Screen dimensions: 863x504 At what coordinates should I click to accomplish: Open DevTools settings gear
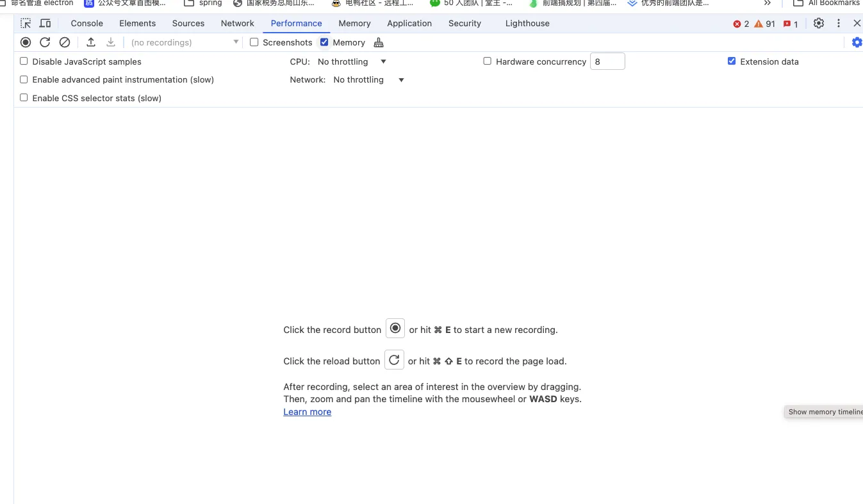tap(819, 23)
